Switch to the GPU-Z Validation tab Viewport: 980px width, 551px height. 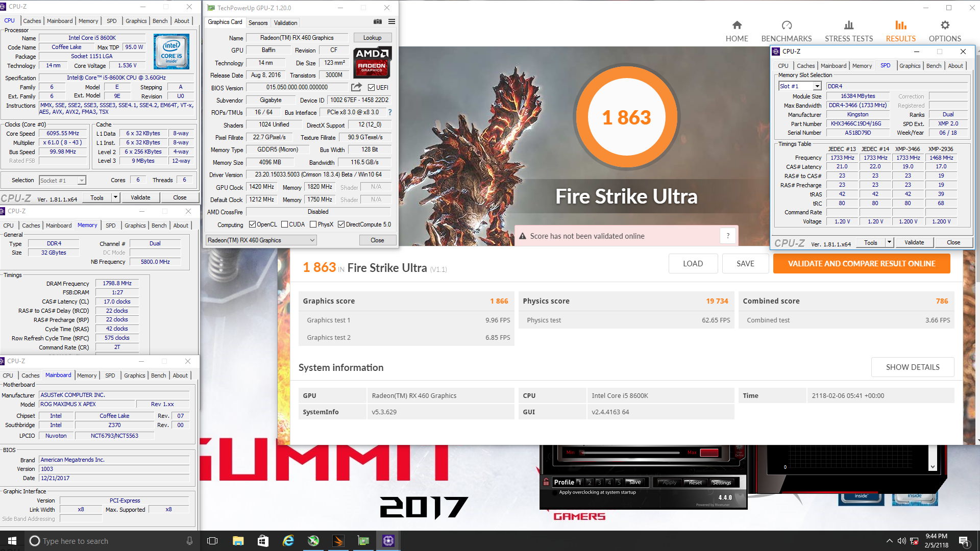285,23
